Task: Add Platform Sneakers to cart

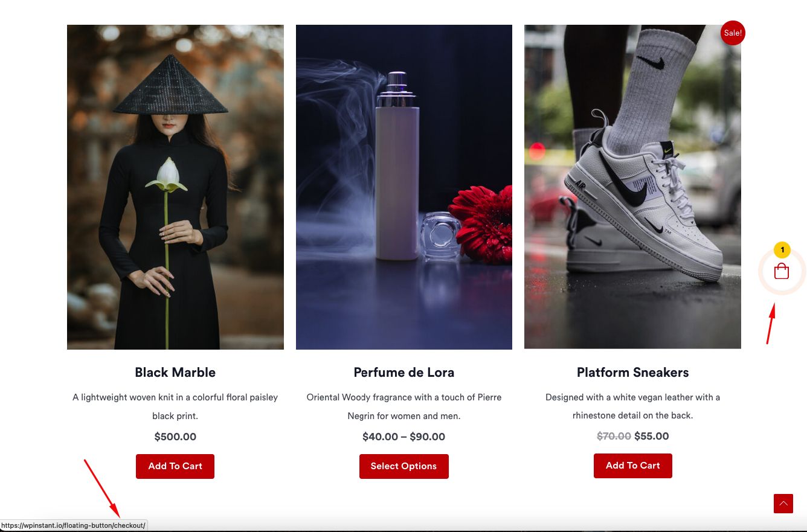Action: pos(633,466)
